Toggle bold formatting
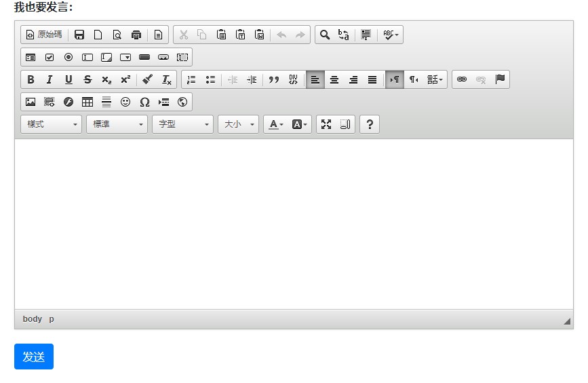 [x=31, y=79]
